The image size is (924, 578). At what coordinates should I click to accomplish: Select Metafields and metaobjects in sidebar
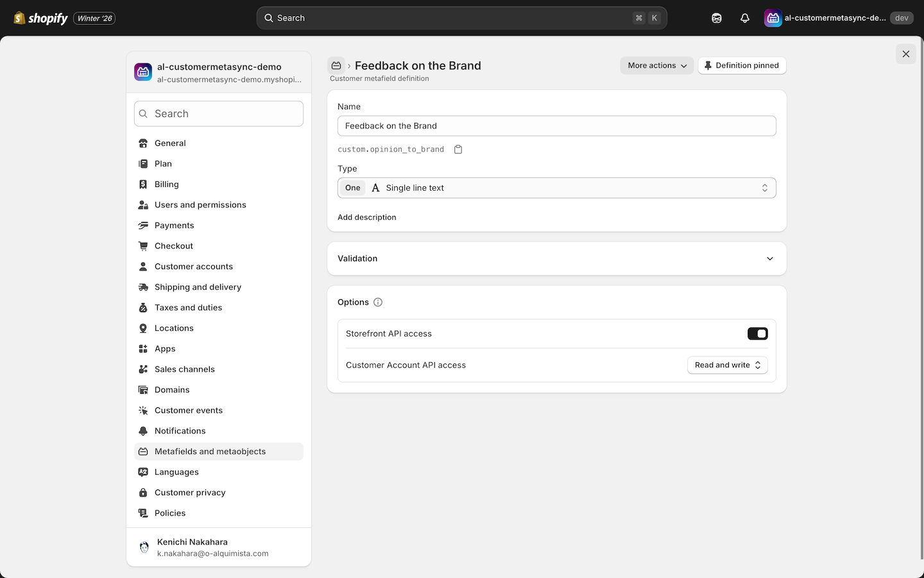(x=210, y=451)
